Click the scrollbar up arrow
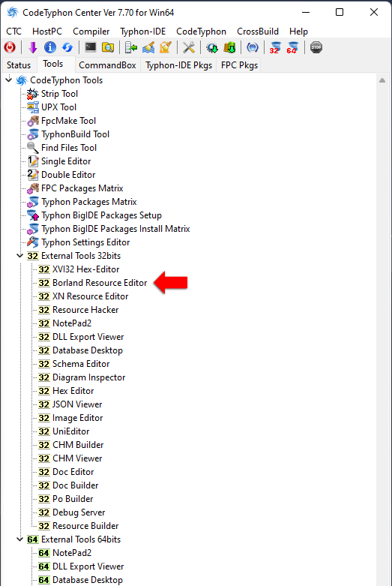This screenshot has height=586, width=392. pyautogui.click(x=382, y=80)
